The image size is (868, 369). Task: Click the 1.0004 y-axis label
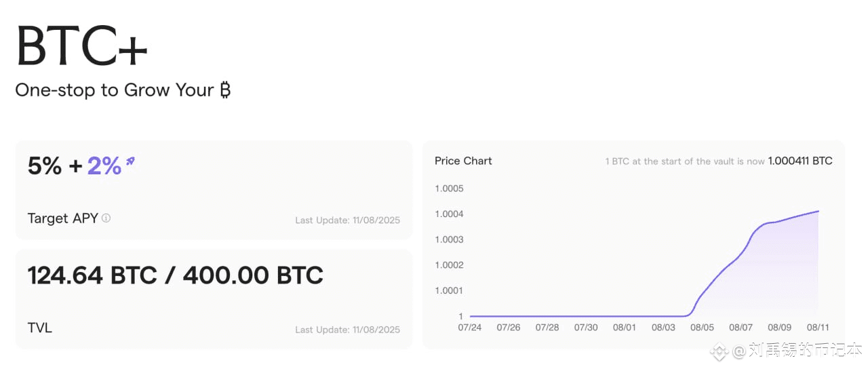point(449,214)
